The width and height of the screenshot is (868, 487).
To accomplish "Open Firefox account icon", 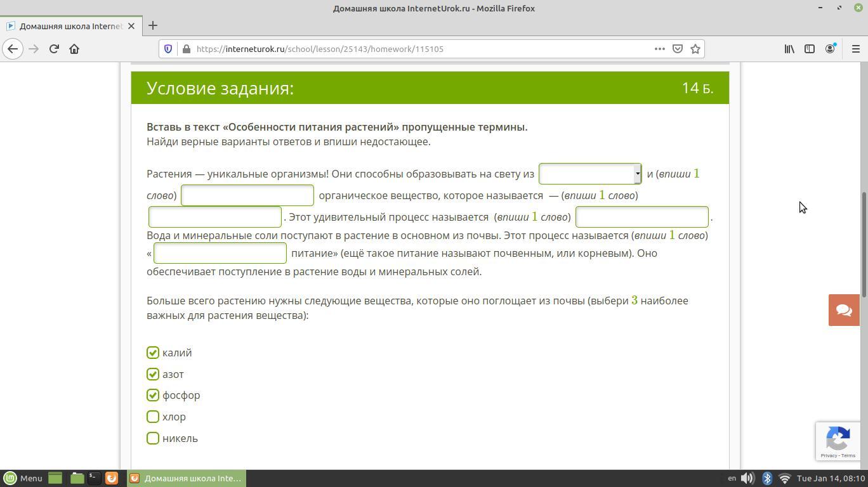I will point(830,49).
